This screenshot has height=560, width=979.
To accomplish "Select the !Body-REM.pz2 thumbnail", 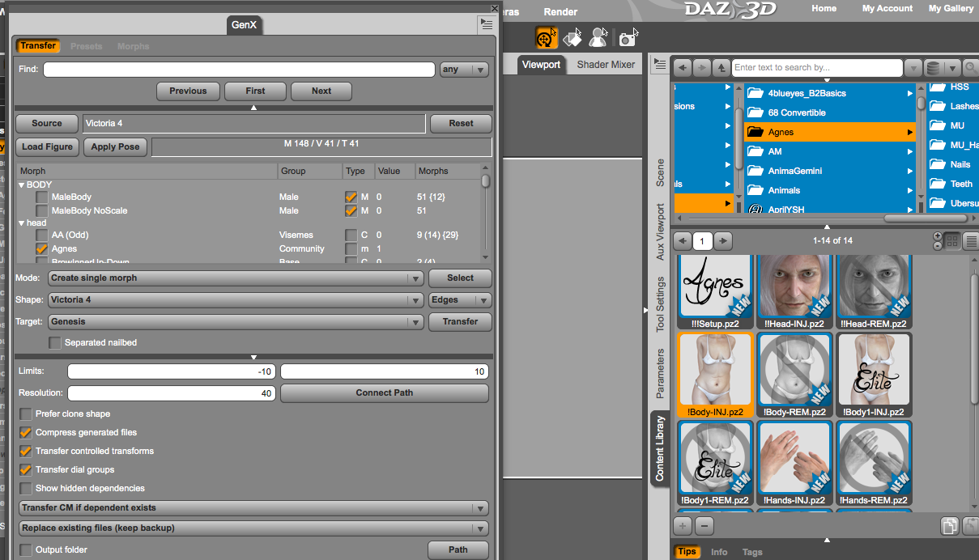I will click(x=794, y=376).
